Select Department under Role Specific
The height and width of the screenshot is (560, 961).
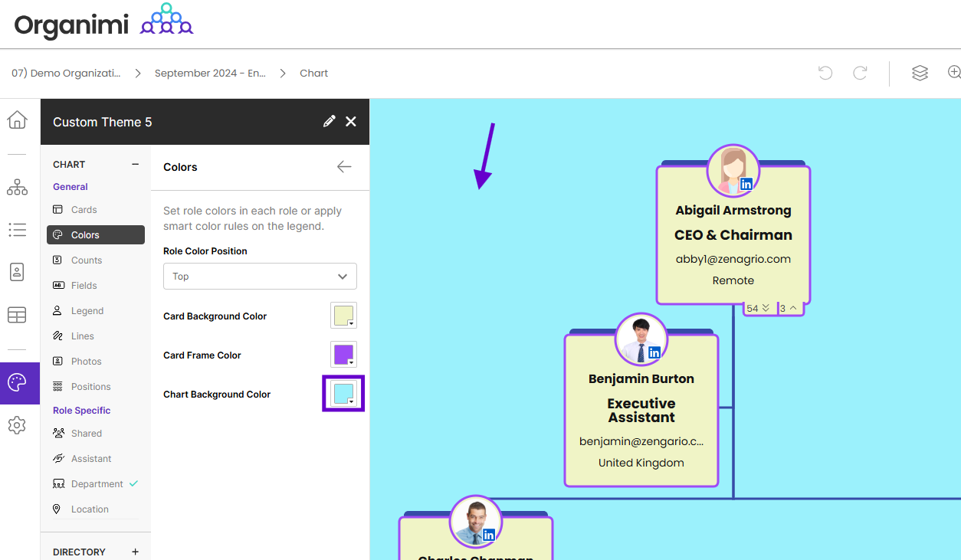tap(97, 484)
